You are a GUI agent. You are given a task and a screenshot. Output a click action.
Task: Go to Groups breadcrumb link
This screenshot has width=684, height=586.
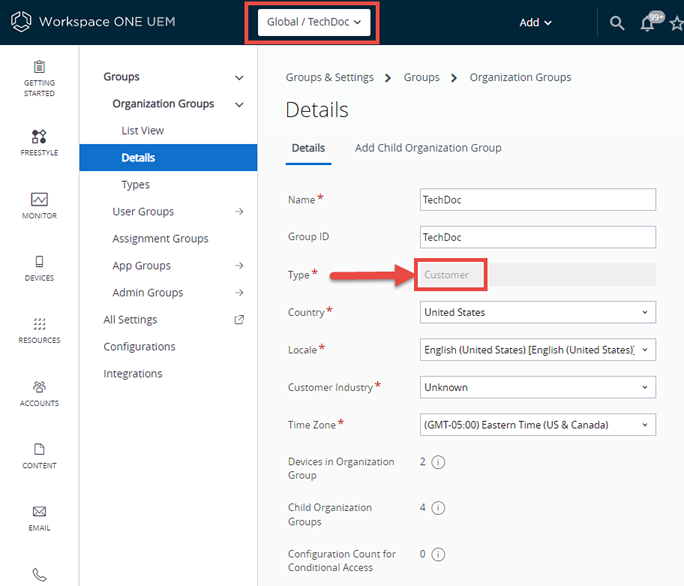[x=421, y=77]
